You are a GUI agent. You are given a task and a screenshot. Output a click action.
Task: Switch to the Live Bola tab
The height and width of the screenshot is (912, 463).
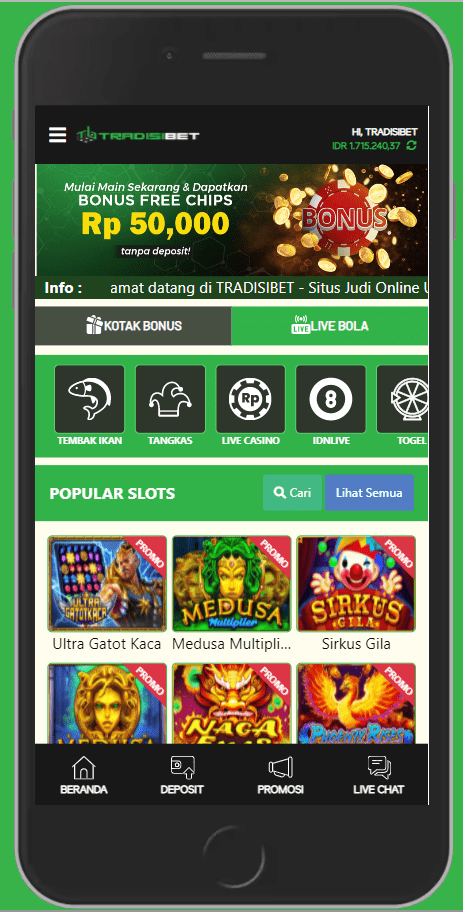[330, 326]
